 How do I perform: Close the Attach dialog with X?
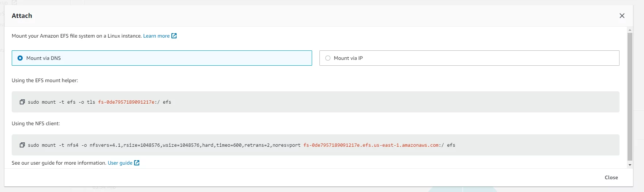(622, 16)
